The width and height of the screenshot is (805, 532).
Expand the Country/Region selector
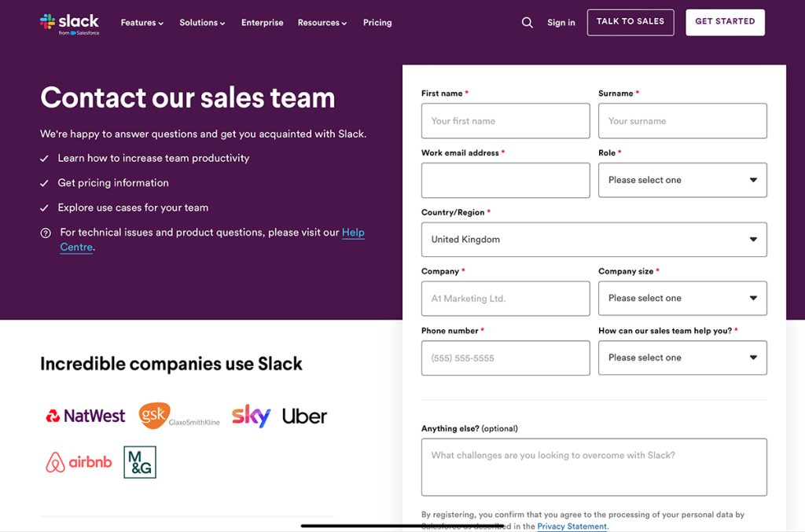pos(594,239)
